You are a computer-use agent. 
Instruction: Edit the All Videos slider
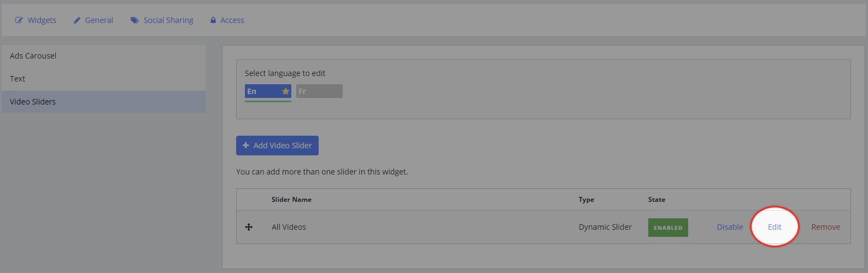[x=775, y=227]
